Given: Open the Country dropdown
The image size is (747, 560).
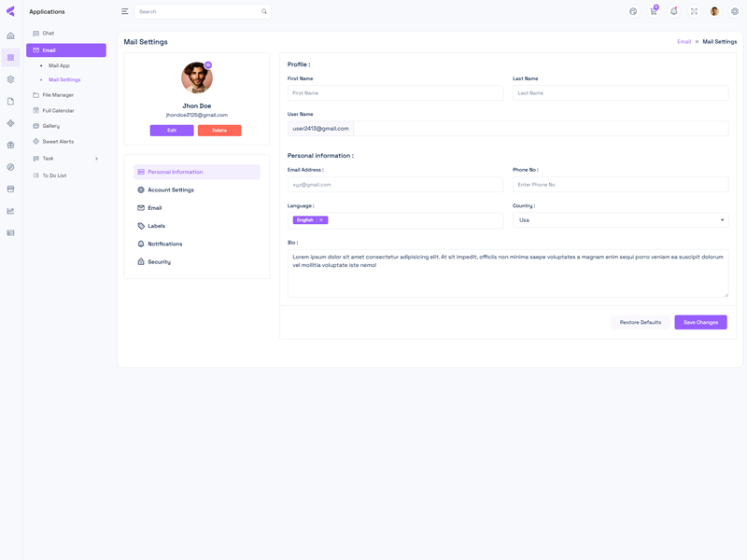Looking at the screenshot, I should pos(620,220).
